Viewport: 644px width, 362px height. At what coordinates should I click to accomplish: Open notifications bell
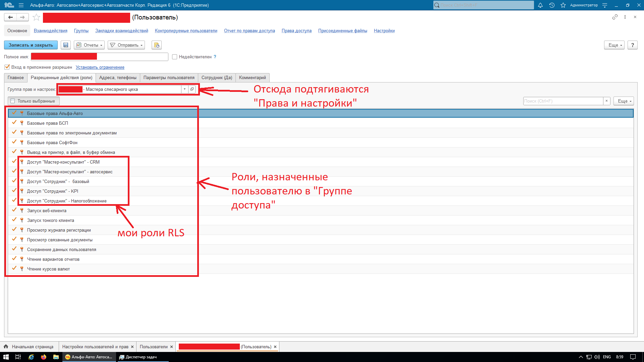coord(540,5)
